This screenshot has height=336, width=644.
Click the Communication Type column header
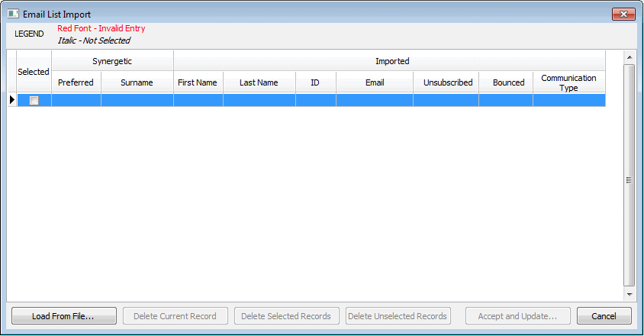(568, 82)
